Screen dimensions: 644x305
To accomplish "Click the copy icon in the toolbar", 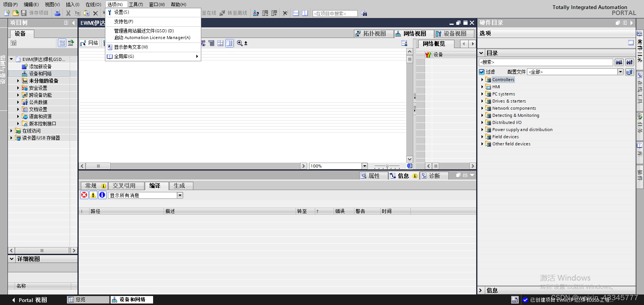I will (x=77, y=13).
